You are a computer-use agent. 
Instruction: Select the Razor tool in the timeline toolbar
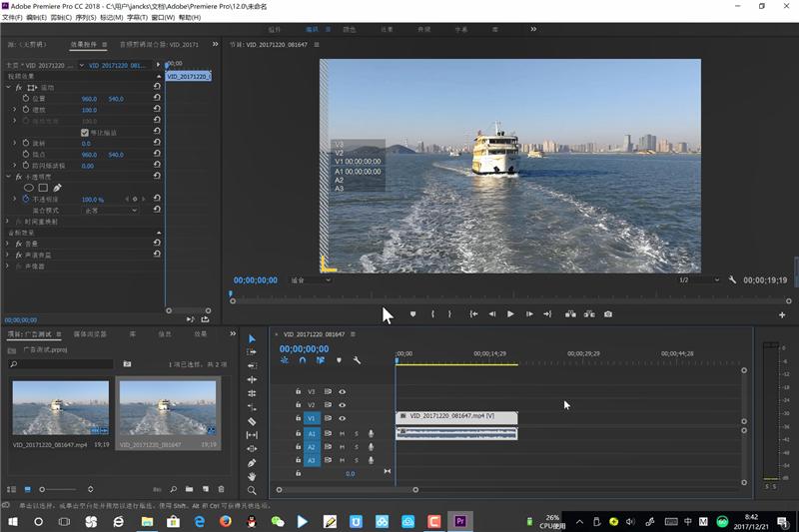pos(252,421)
